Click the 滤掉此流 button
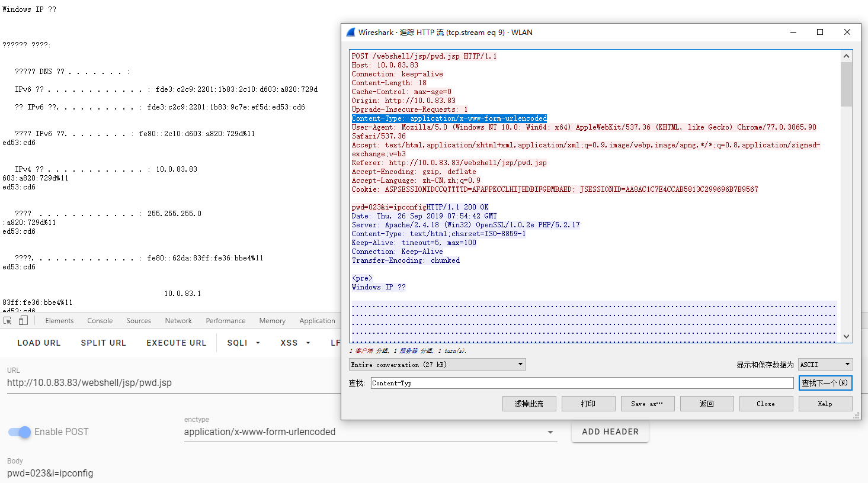 tap(529, 404)
